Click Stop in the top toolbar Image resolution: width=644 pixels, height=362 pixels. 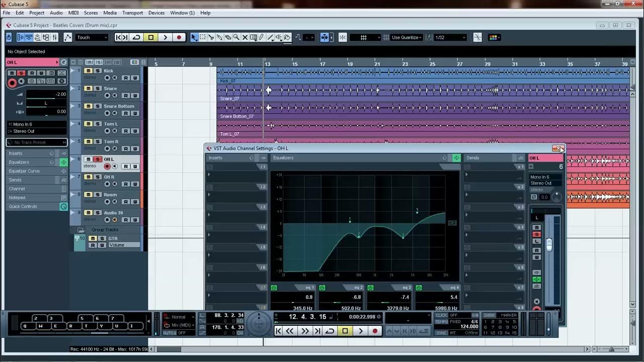[150, 37]
